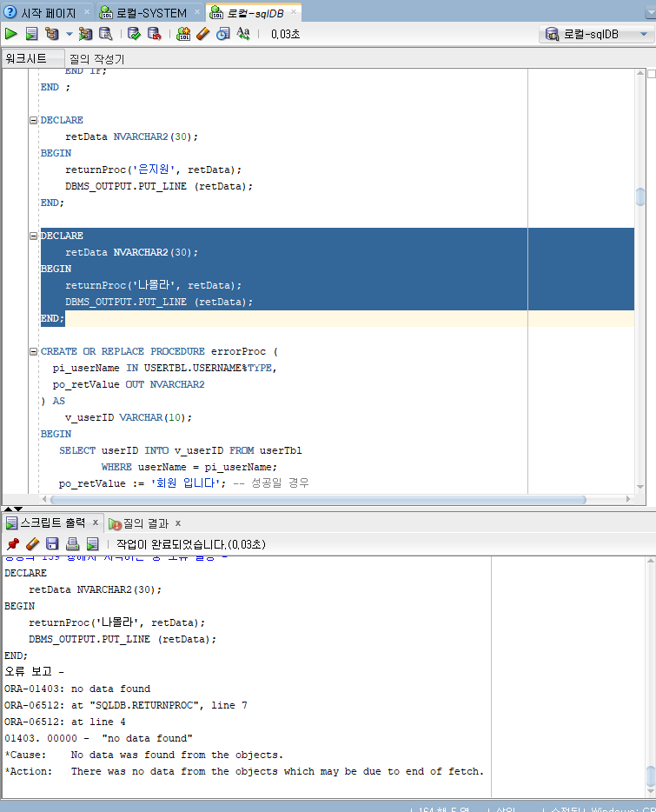Screen dimensions: 656x812
Task: Click the *Cause: No data was found line
Action: [143, 755]
